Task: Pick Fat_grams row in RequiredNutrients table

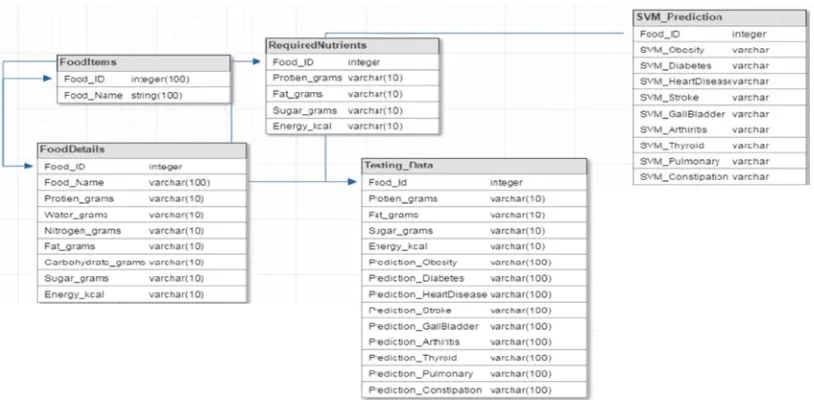Action: 352,94
